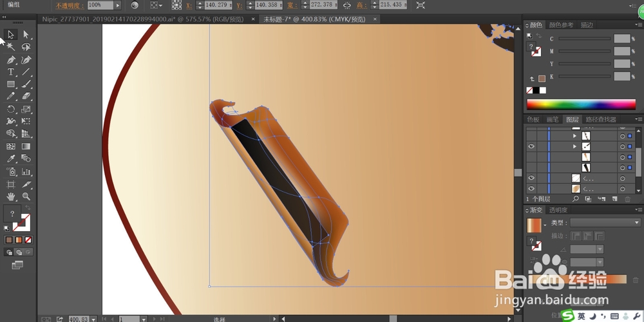This screenshot has width=644, height=322.
Task: Select the Symbol Sprayer tool
Action: click(x=11, y=171)
